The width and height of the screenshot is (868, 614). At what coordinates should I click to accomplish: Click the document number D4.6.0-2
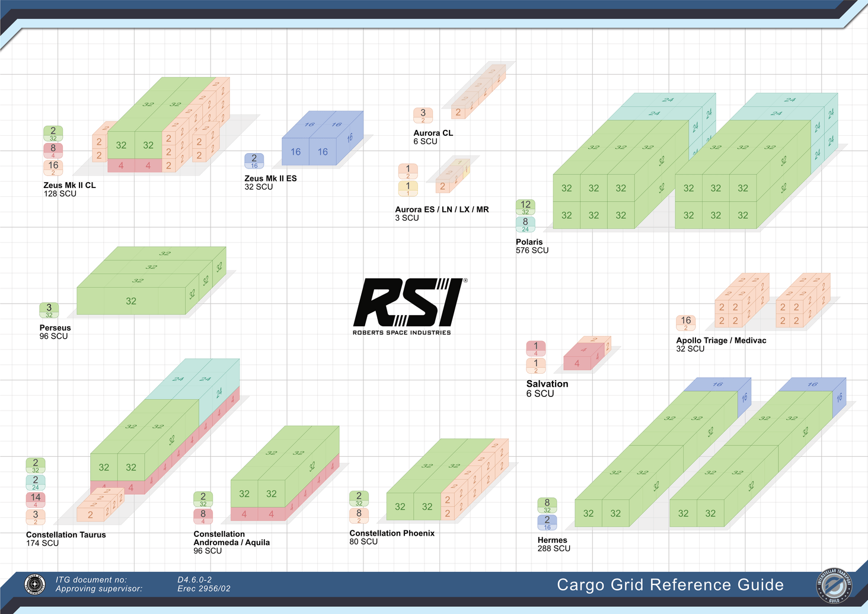click(194, 580)
